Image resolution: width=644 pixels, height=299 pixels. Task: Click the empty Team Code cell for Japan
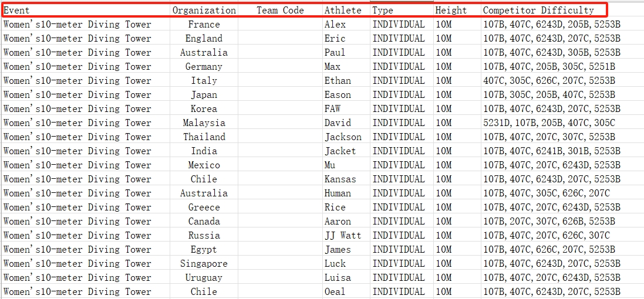tap(280, 95)
